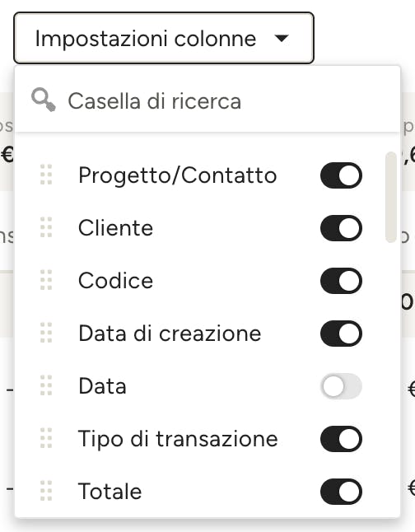Click the Data row grip icon

pyautogui.click(x=46, y=385)
